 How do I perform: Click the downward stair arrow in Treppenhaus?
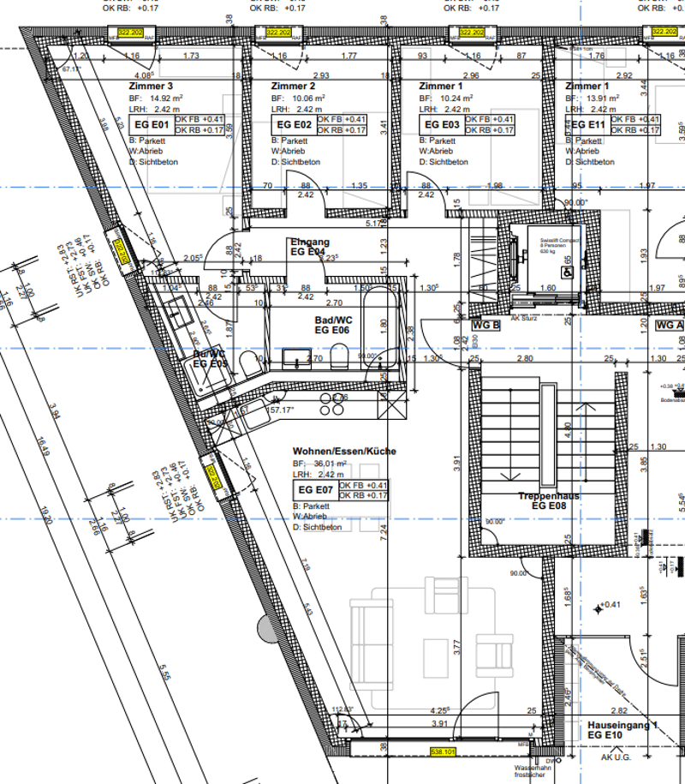pos(510,435)
